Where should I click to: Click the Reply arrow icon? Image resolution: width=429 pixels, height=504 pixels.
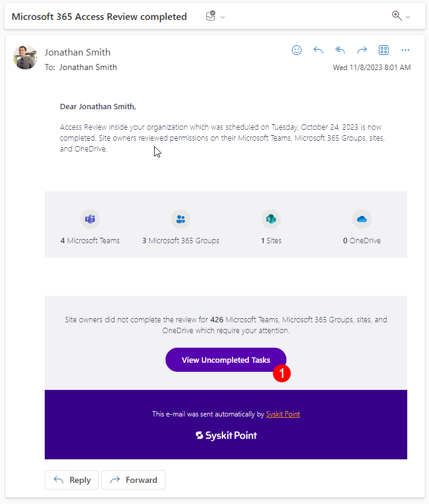(318, 50)
